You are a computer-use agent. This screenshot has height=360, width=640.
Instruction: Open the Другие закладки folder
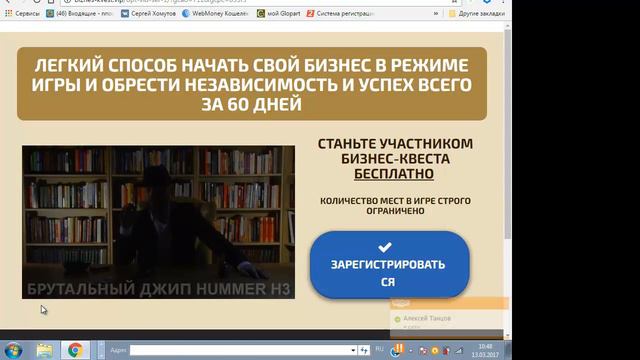[x=477, y=13]
